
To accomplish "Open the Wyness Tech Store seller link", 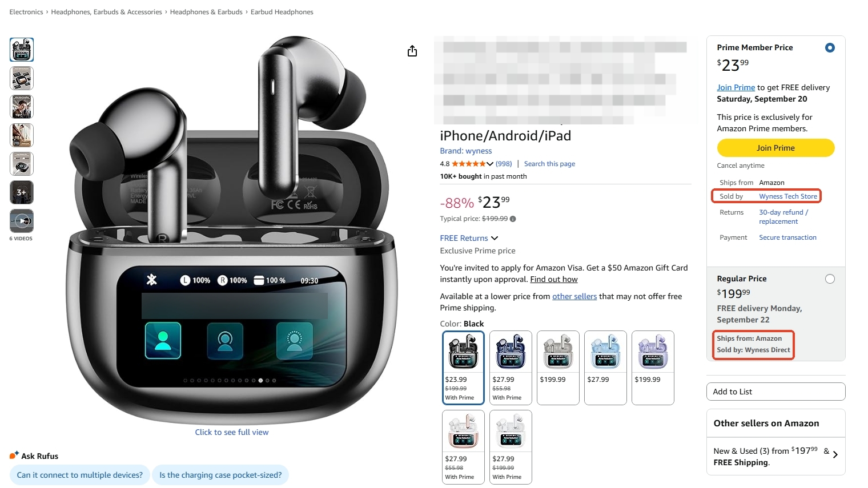I will [788, 196].
